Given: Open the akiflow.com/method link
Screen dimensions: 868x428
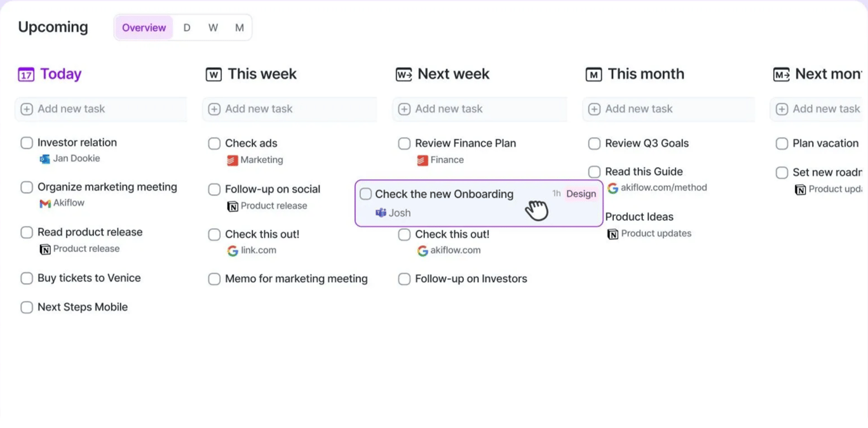Looking at the screenshot, I should [663, 188].
